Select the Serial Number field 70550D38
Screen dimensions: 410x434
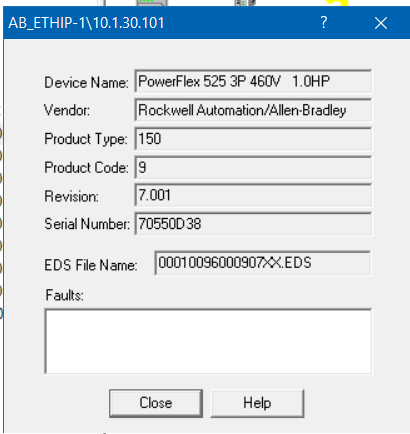[x=253, y=224]
